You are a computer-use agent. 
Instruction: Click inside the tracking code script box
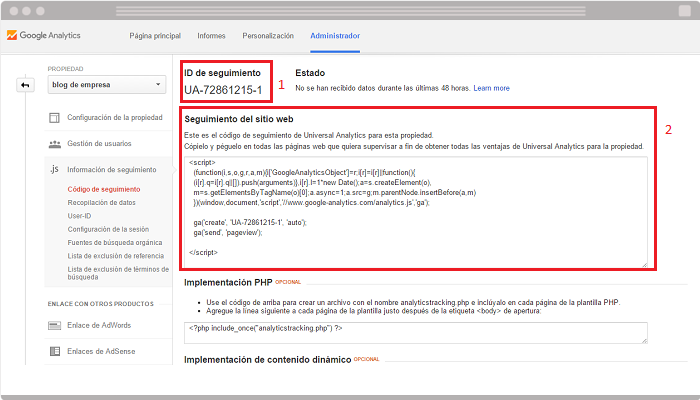click(x=415, y=210)
